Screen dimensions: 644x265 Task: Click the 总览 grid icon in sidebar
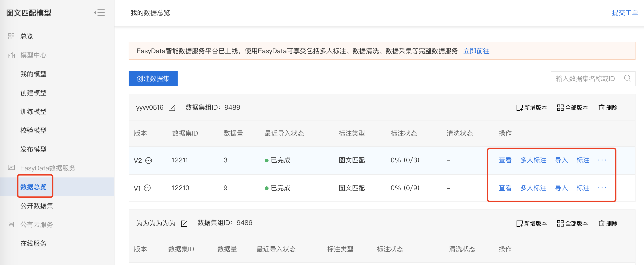(11, 36)
